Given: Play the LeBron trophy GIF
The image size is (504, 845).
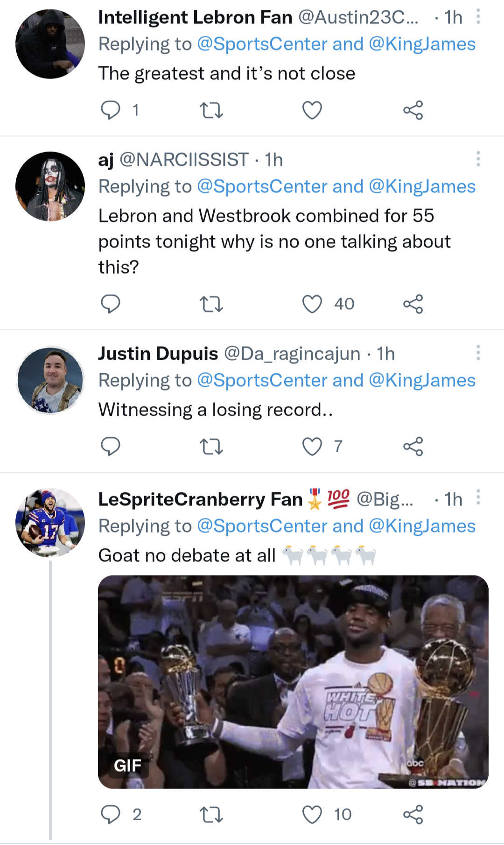Looking at the screenshot, I should pos(293,682).
